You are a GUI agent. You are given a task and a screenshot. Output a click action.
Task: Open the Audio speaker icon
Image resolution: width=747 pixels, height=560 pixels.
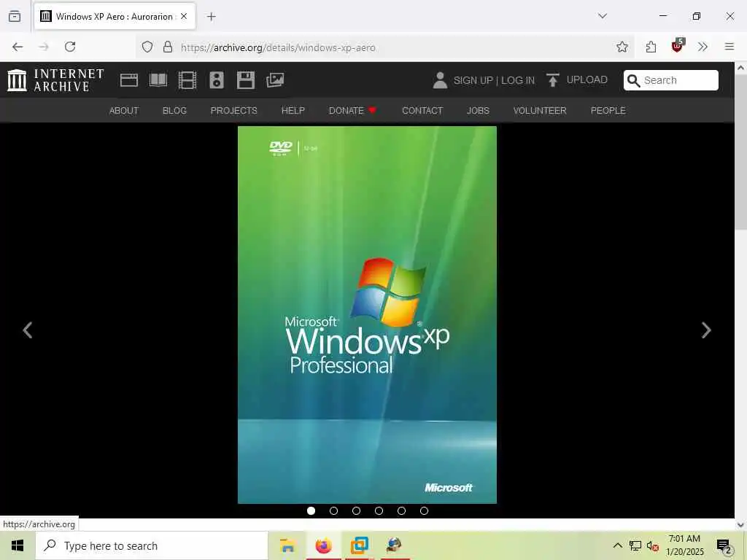[216, 80]
